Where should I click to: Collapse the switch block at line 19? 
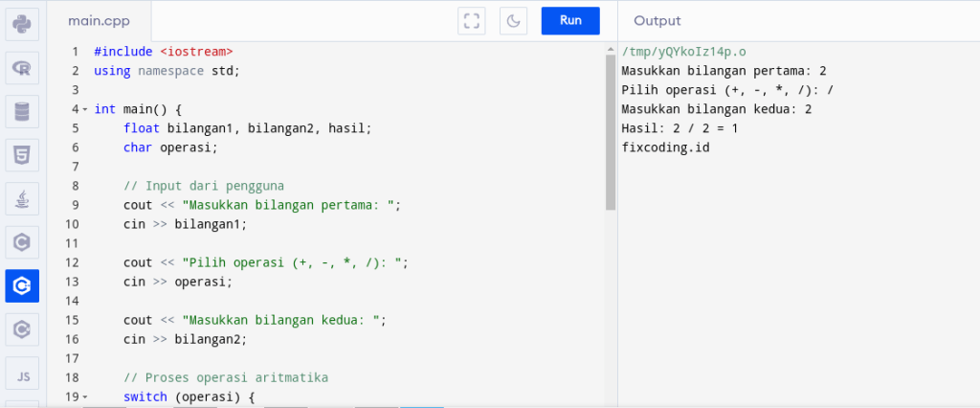tap(85, 397)
